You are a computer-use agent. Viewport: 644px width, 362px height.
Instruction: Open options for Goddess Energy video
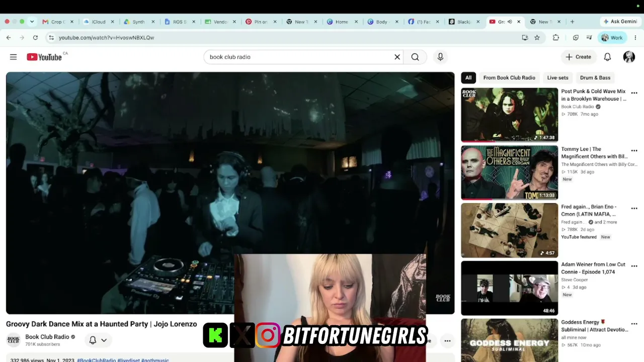pos(634,324)
